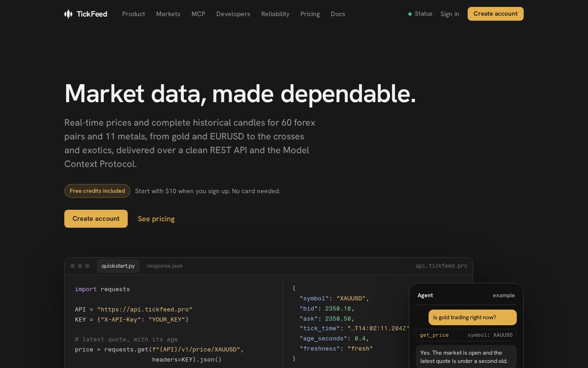Click the "example" label in the Agent panel
Viewport: 588px width, 368px height.
pos(504,295)
